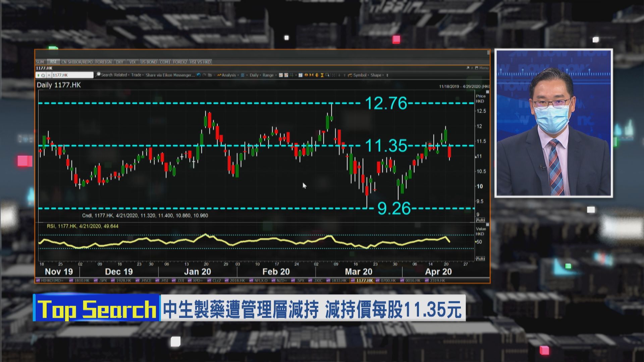Select the search magnifier icon

(98, 75)
